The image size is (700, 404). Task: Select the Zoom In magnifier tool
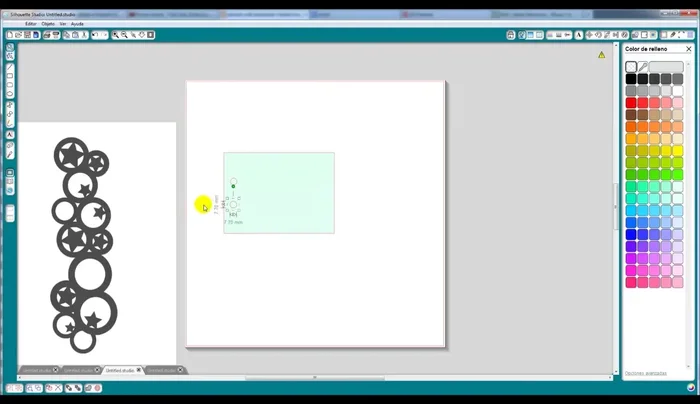pyautogui.click(x=116, y=35)
